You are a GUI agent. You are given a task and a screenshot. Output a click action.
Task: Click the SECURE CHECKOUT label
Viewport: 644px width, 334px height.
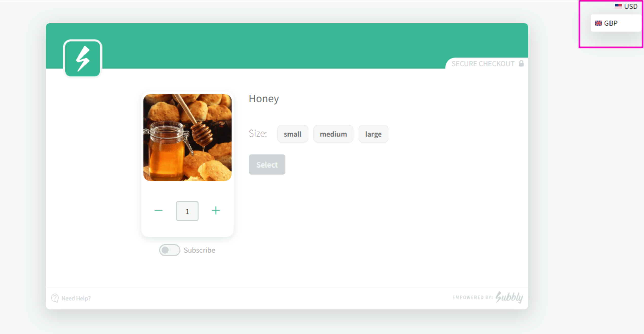pyautogui.click(x=483, y=64)
